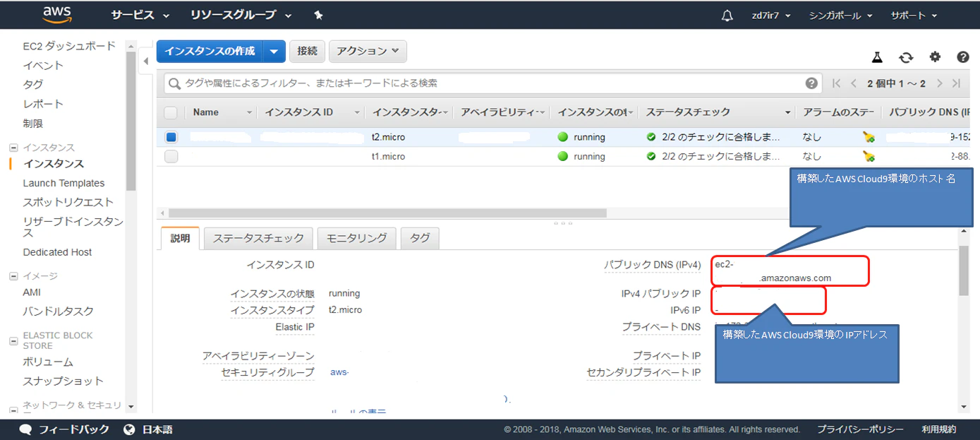The height and width of the screenshot is (440, 980).
Task: Collapse the left navigation panel
Action: click(x=146, y=61)
